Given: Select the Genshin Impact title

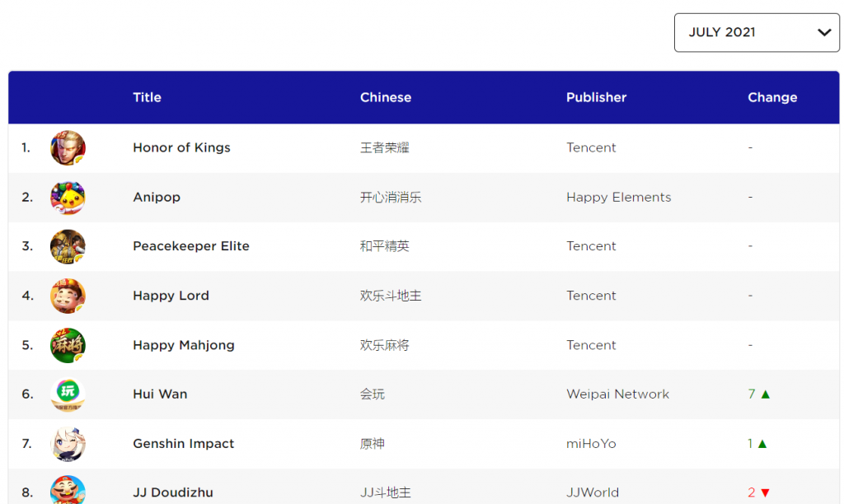Looking at the screenshot, I should [184, 444].
